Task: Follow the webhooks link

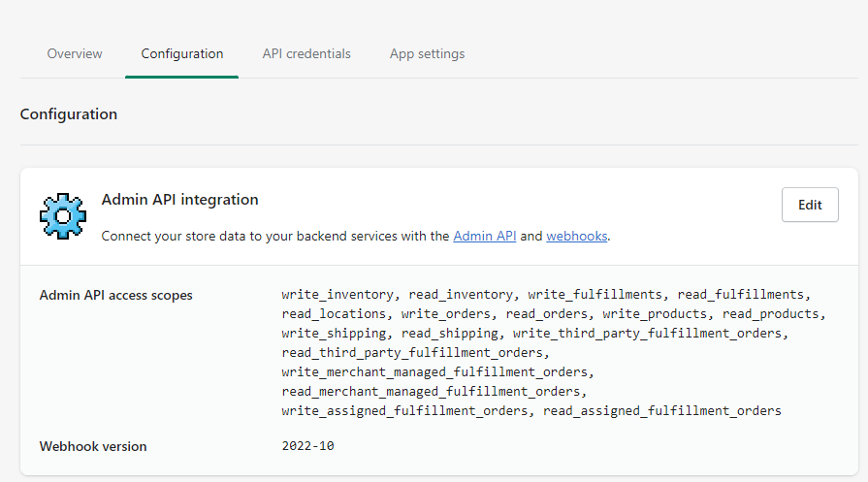Action: click(x=577, y=236)
